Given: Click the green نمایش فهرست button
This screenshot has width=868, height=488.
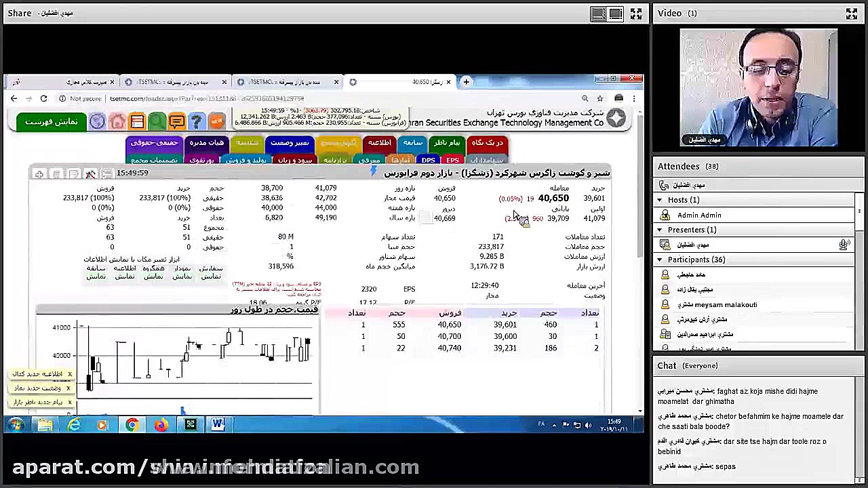Looking at the screenshot, I should click(x=52, y=121).
